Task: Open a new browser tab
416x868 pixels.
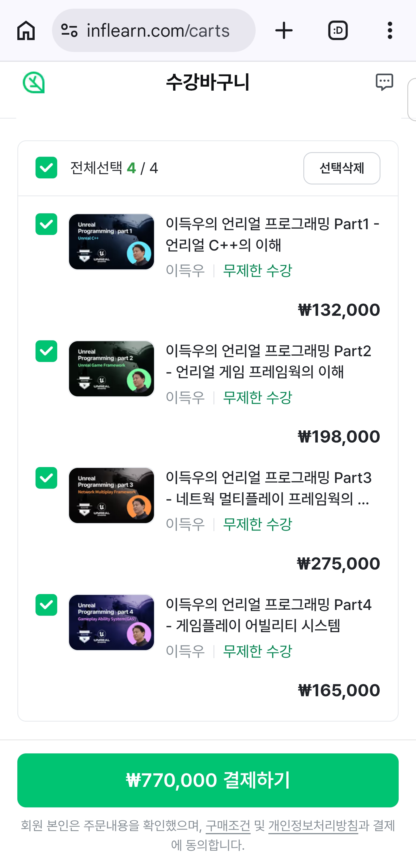Action: pyautogui.click(x=284, y=31)
